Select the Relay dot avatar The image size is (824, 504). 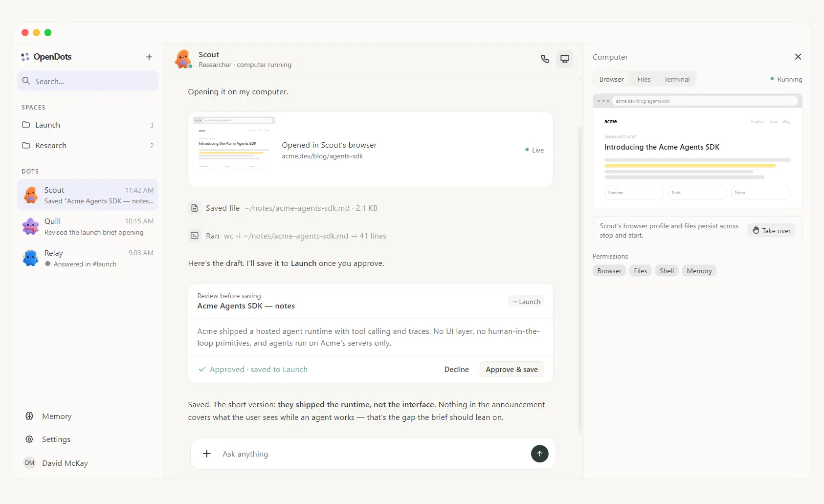[31, 258]
